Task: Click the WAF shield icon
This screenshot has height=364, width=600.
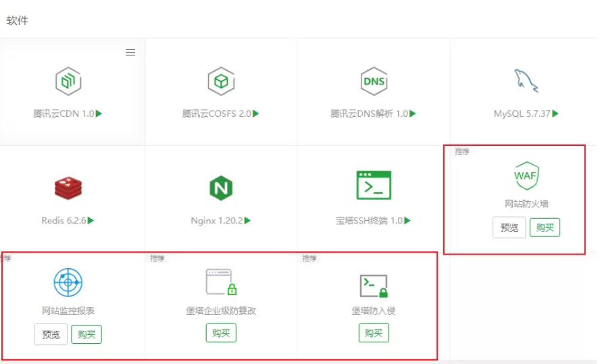Action: point(526,176)
